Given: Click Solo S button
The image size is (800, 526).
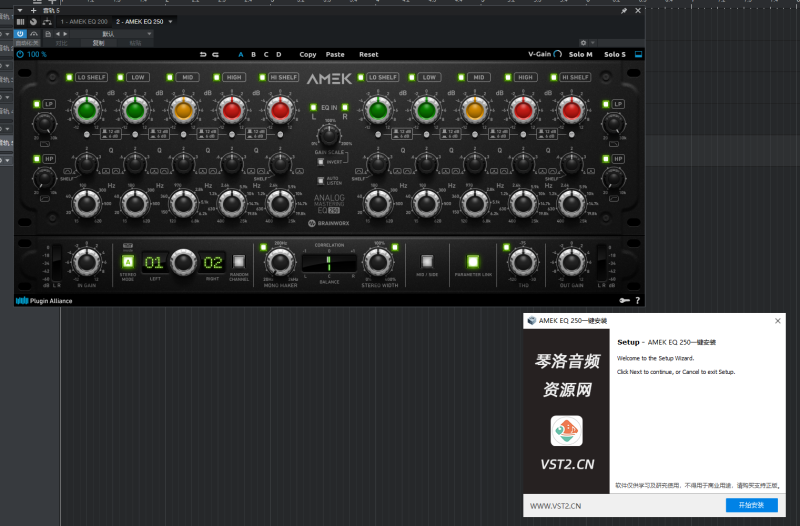Looking at the screenshot, I should (x=615, y=54).
